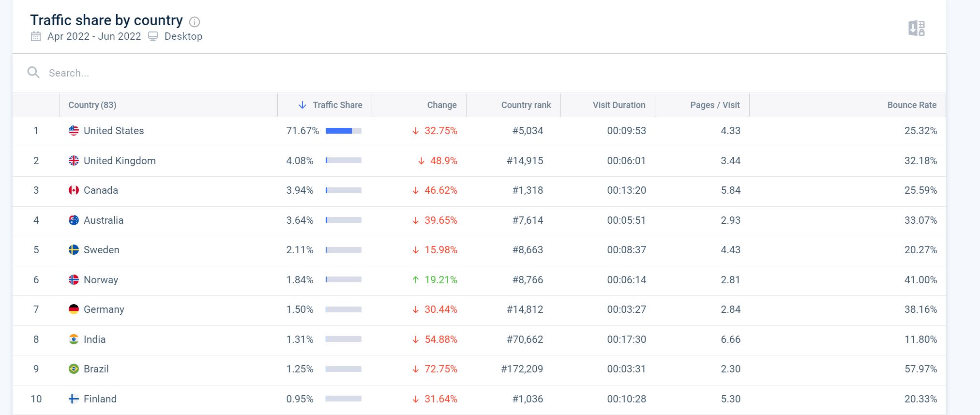Open the United Kingdom country row
The height and width of the screenshot is (415, 980).
(479, 162)
